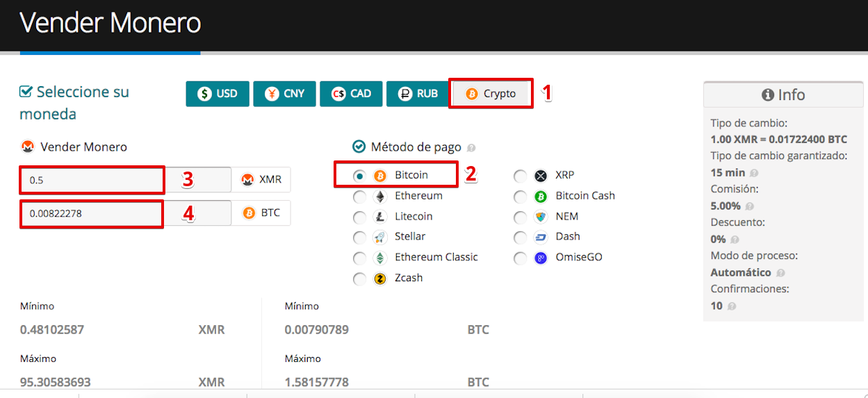The image size is (868, 398).
Task: Click the Litecoin logo icon
Action: pyautogui.click(x=380, y=217)
